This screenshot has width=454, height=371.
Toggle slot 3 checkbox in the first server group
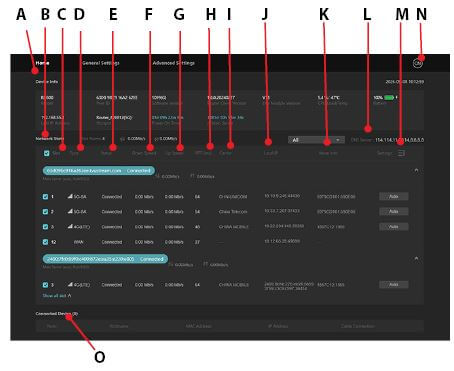click(x=45, y=227)
